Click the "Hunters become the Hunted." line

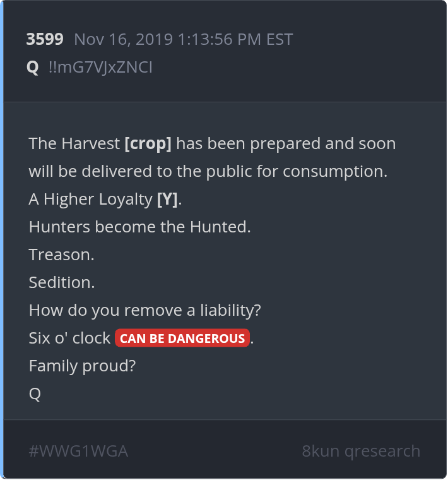tap(139, 227)
